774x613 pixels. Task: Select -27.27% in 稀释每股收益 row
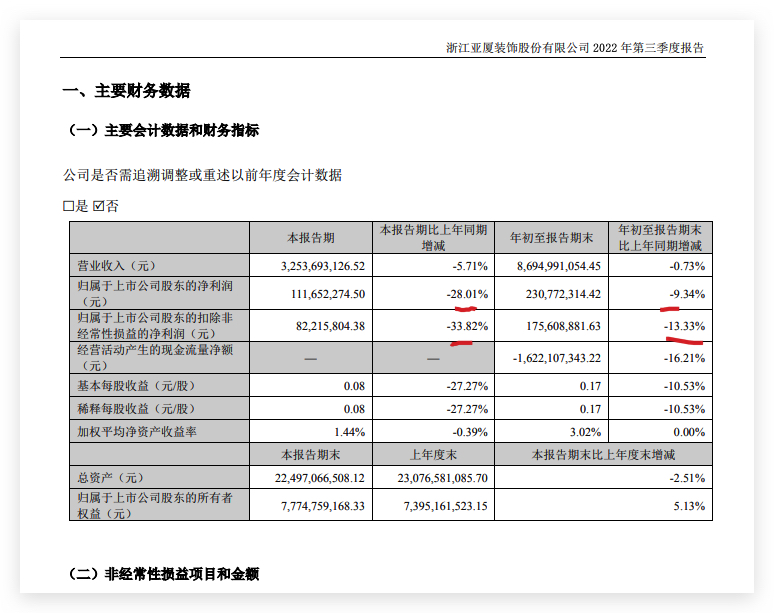[467, 410]
